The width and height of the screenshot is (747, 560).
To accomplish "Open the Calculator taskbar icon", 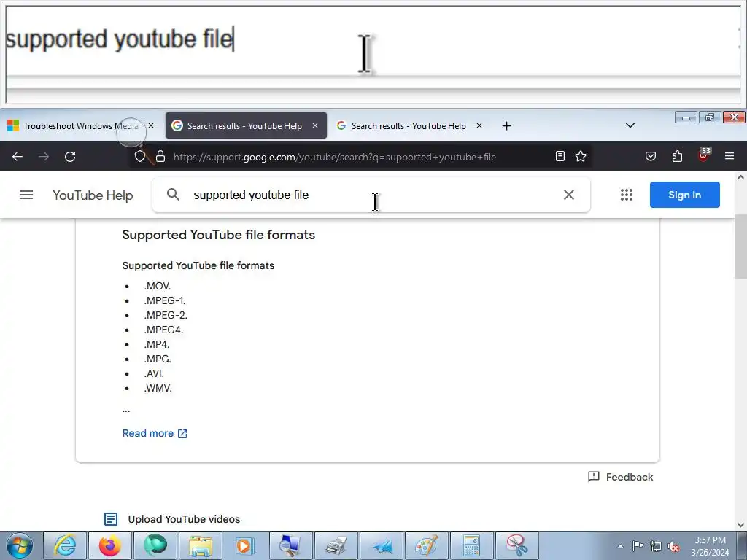I will pyautogui.click(x=471, y=545).
